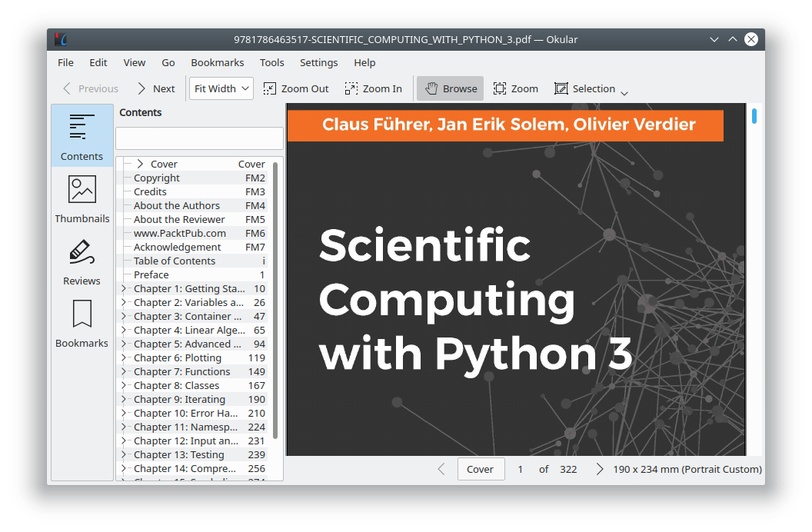The width and height of the screenshot is (812, 532).
Task: Click the Next page button
Action: click(x=155, y=88)
